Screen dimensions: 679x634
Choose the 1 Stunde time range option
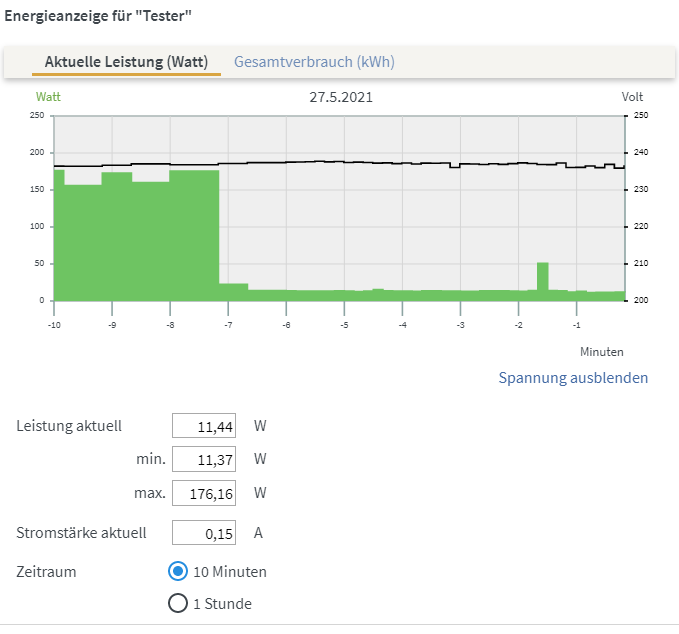click(x=178, y=603)
